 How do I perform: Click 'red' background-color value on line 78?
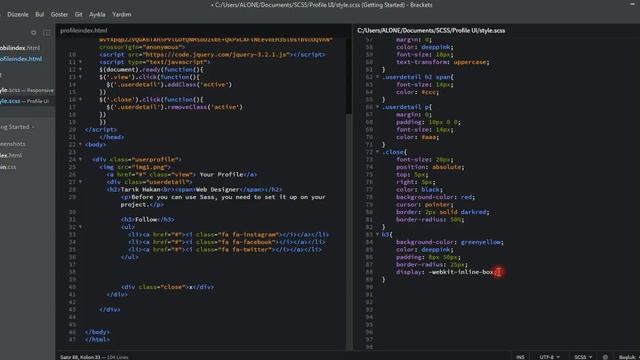[466, 197]
